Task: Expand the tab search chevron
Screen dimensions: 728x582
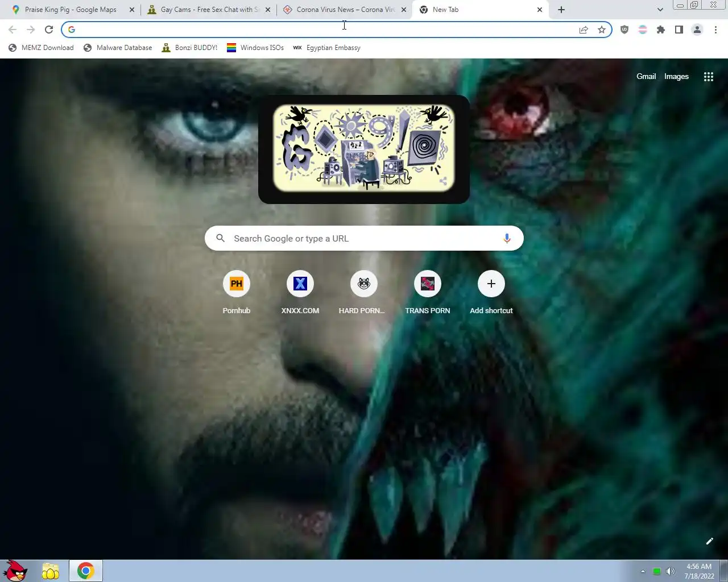Action: point(660,10)
